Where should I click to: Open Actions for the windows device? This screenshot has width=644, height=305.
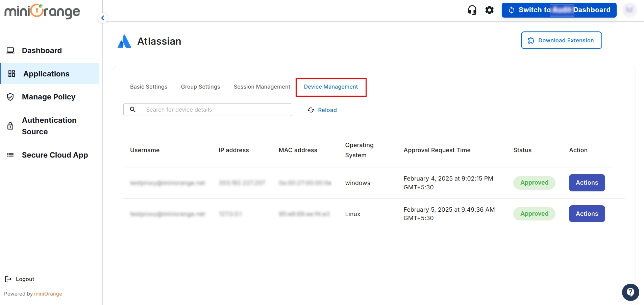point(587,183)
